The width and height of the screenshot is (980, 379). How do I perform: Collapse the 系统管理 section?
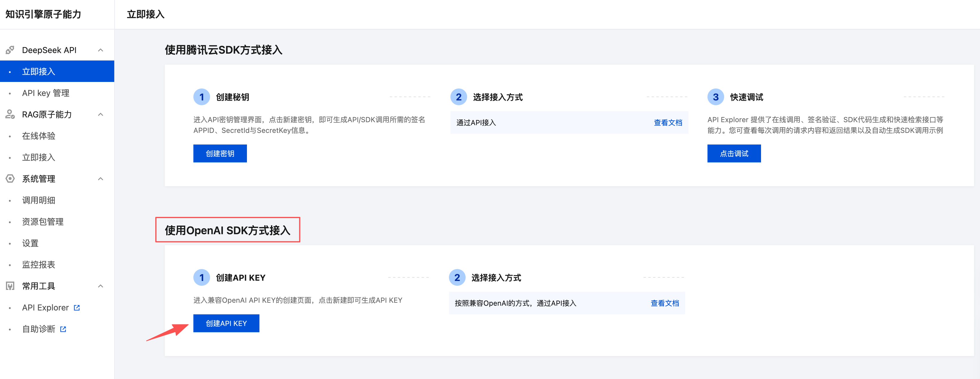tap(101, 179)
